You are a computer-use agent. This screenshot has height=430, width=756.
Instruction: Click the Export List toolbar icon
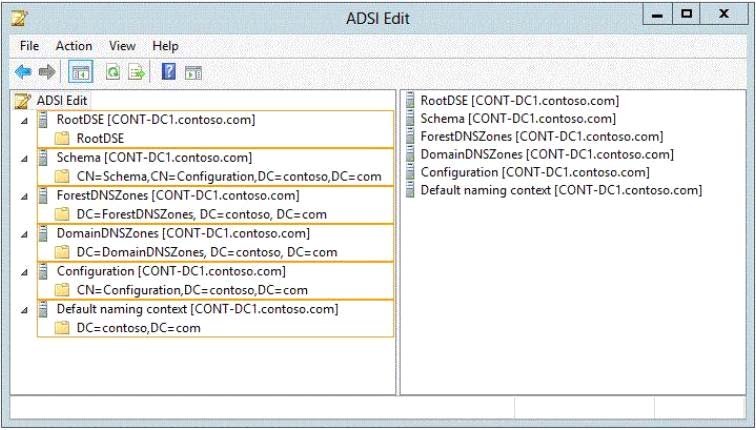point(136,72)
